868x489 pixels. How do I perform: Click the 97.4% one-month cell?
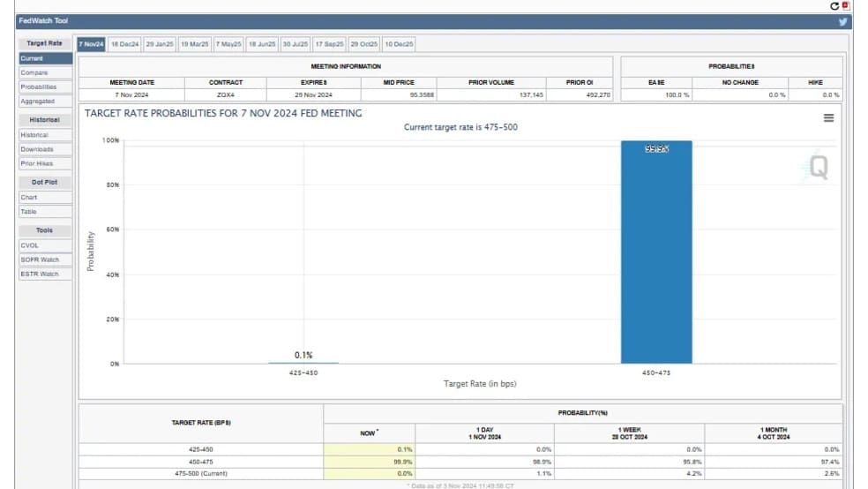(774, 462)
